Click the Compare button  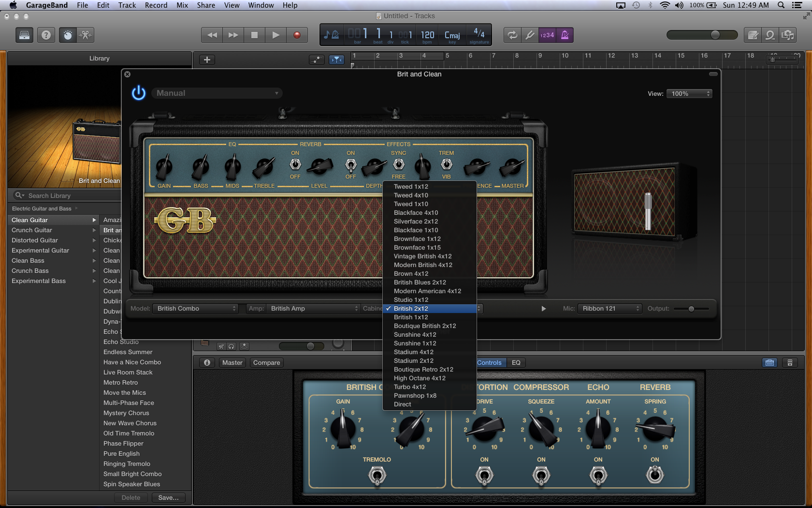pyautogui.click(x=266, y=362)
